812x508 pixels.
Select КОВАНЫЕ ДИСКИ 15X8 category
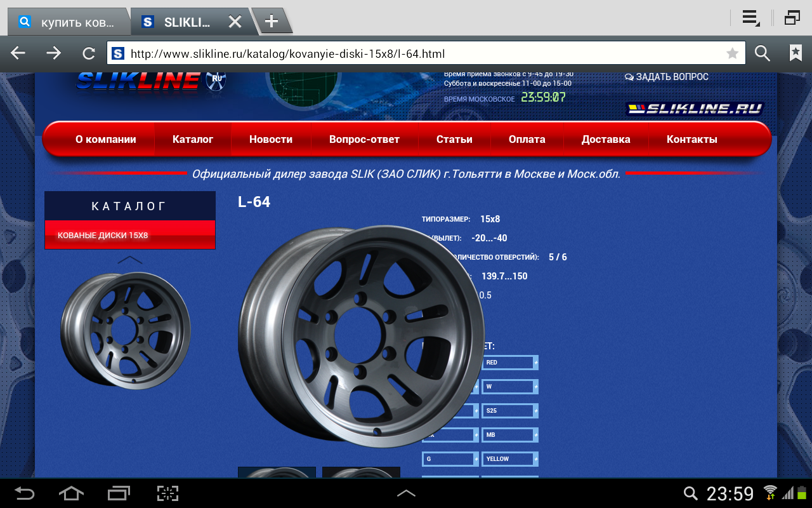click(129, 235)
